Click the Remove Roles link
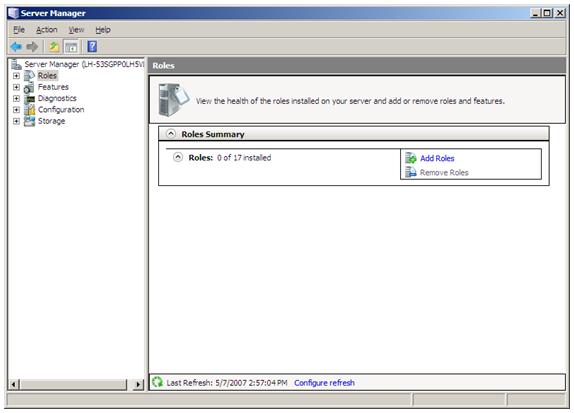 click(444, 172)
